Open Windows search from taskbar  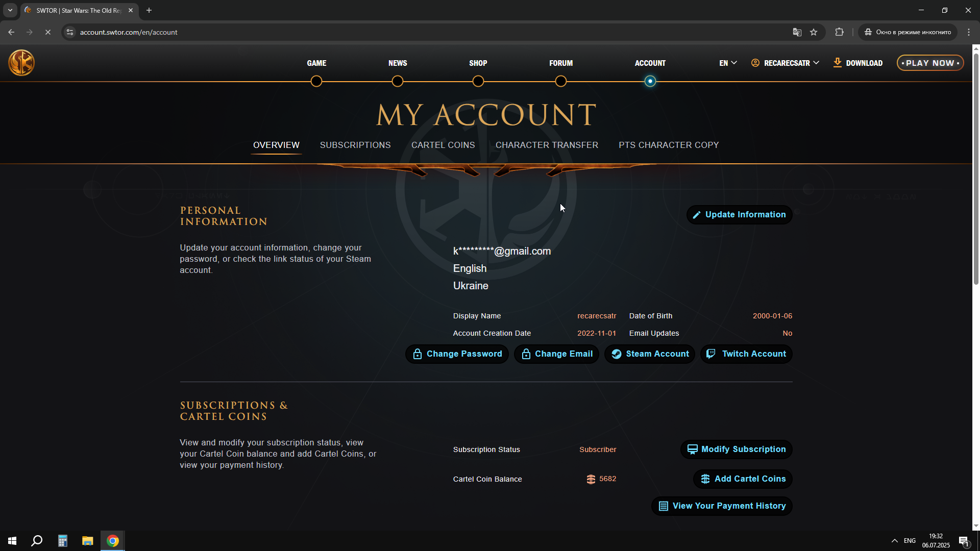coord(37,541)
